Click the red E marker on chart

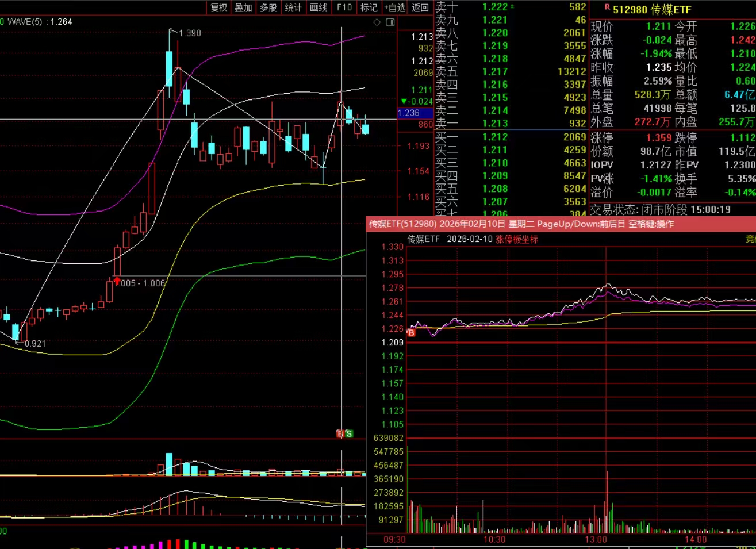(340, 433)
